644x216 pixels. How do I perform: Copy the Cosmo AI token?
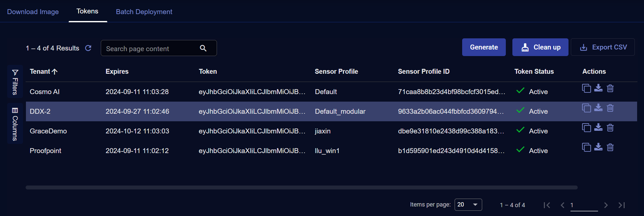click(x=586, y=88)
